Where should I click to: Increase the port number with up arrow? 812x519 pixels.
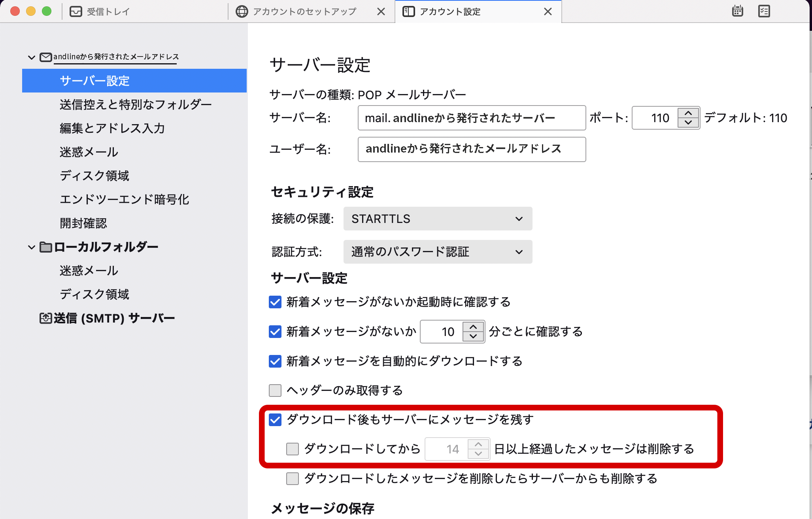pos(688,113)
